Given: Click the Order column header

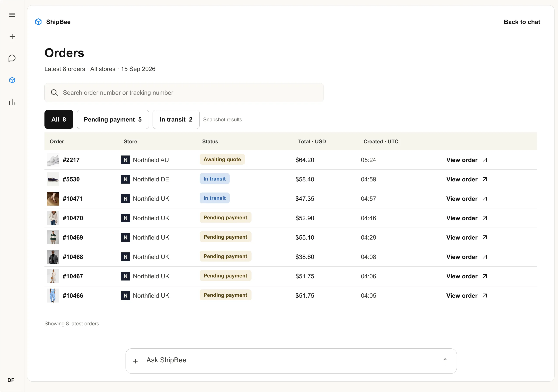Looking at the screenshot, I should [57, 141].
